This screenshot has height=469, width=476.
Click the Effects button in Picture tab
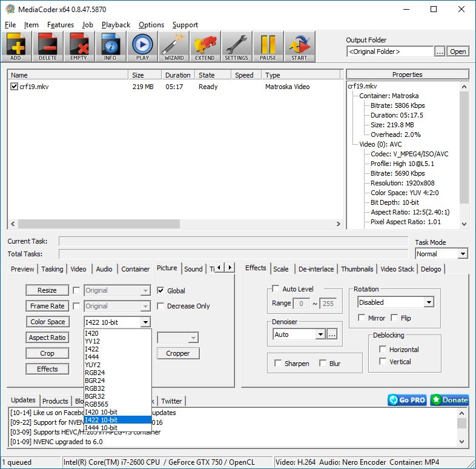[47, 369]
